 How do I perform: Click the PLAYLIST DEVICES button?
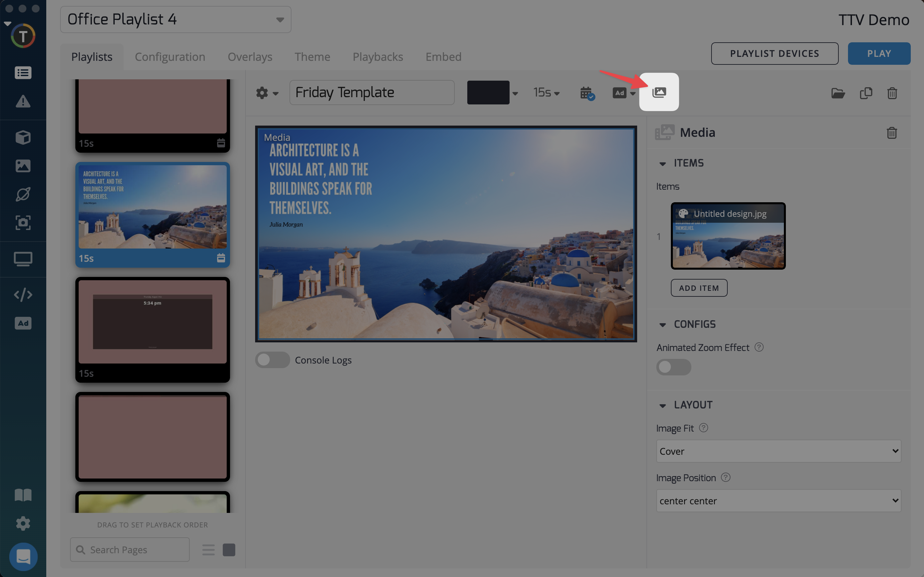click(x=774, y=54)
